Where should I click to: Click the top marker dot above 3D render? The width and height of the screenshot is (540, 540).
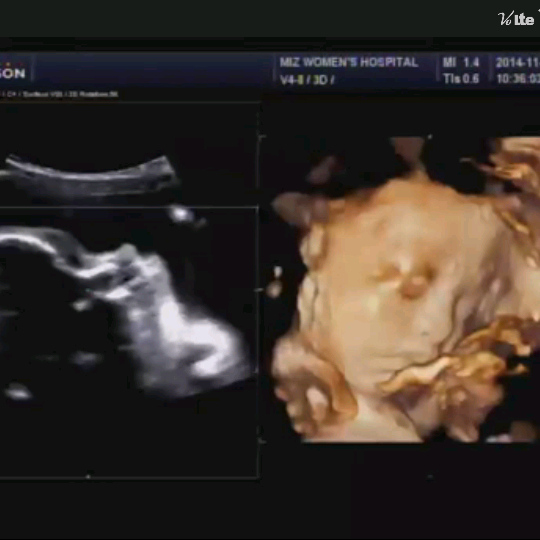(430, 137)
